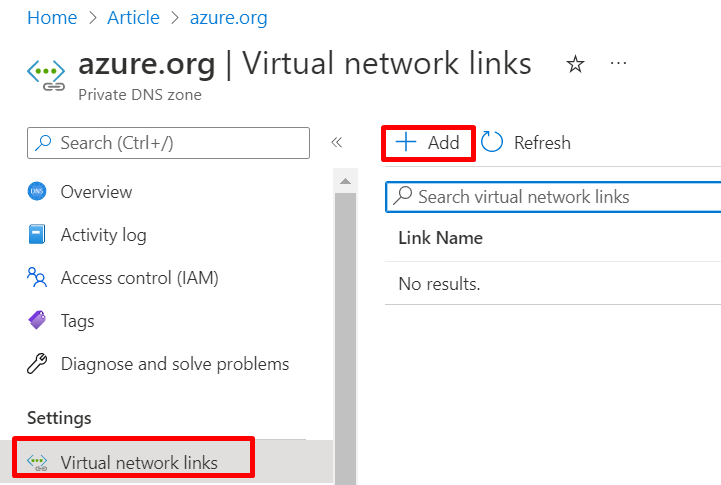The image size is (721, 485).
Task: Click the Private DNS zone header icon
Action: tap(46, 74)
